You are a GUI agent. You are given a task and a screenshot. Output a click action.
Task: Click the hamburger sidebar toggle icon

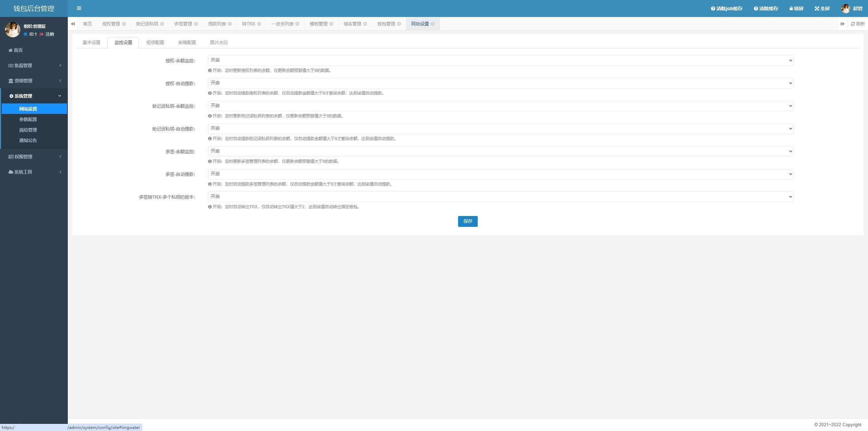tap(79, 8)
